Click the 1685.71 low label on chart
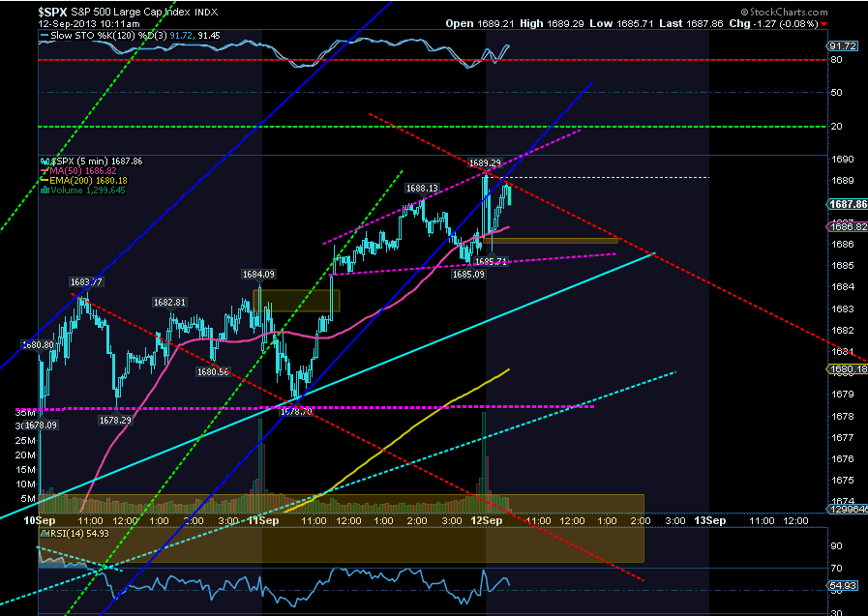The width and height of the screenshot is (868, 616). coord(491,261)
